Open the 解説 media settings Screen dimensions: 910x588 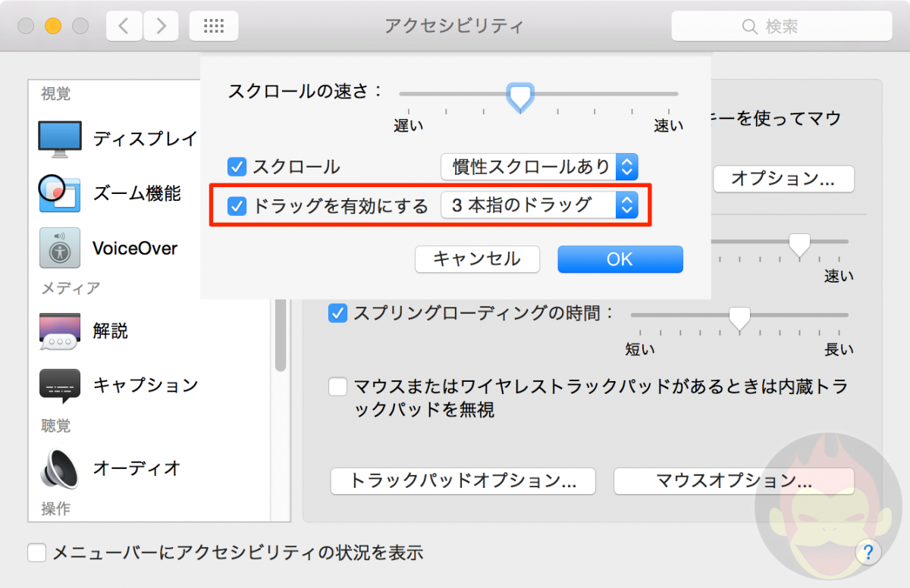tap(111, 330)
